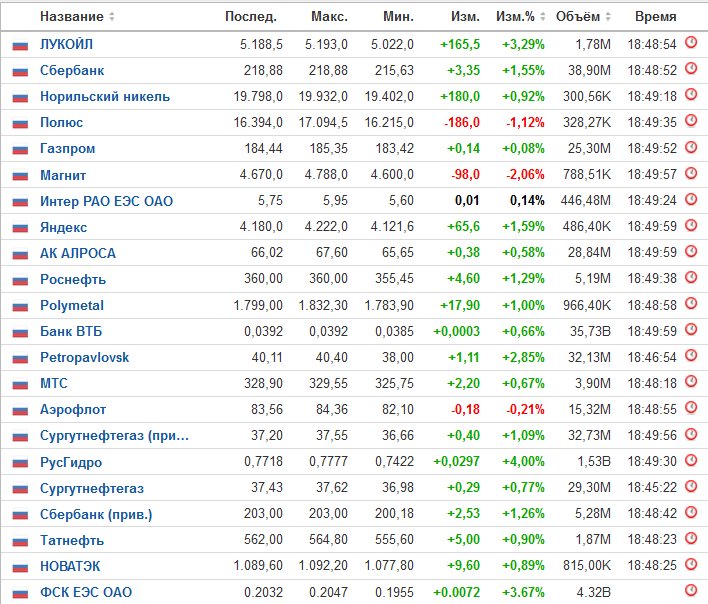Open the ЛУКОЙЛ stock link
Screen dimensions: 708x604
(x=66, y=44)
